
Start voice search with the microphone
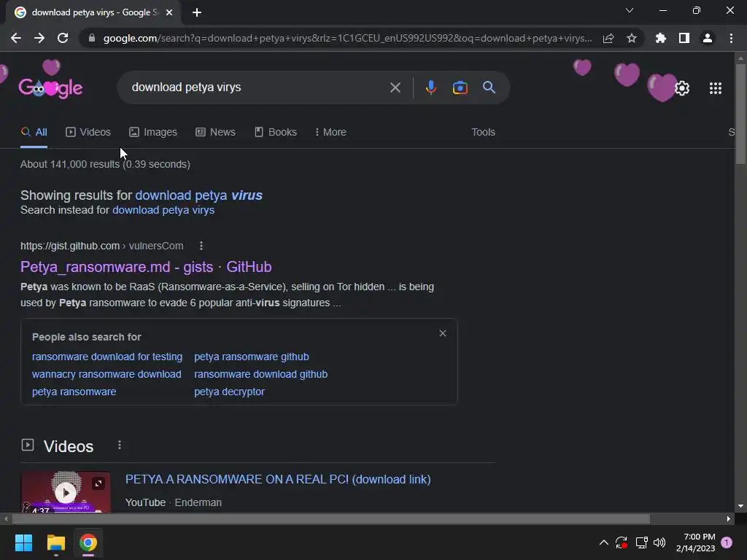coord(430,87)
